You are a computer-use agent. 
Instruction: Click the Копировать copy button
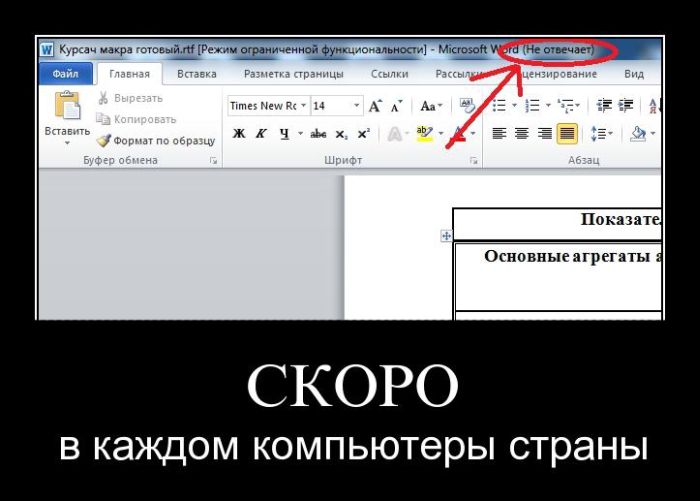pos(138,118)
